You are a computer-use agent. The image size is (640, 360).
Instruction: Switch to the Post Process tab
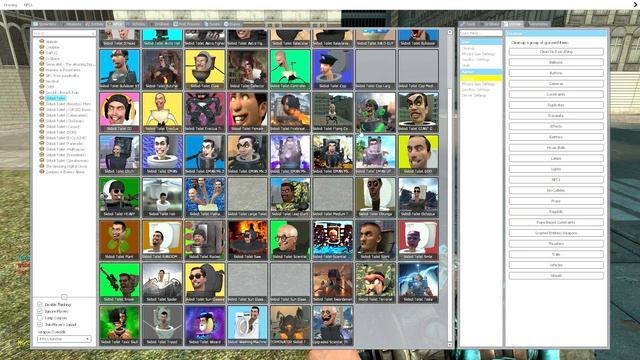(x=186, y=24)
